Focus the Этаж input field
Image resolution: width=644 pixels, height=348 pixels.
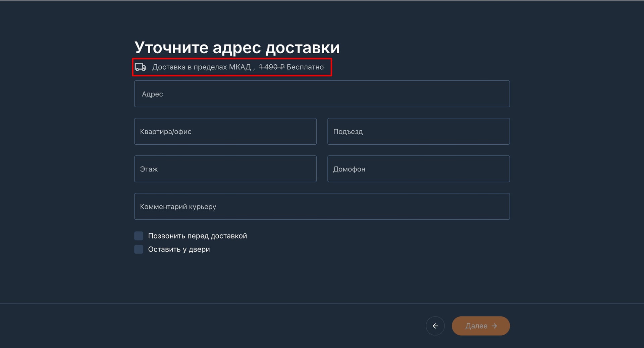pyautogui.click(x=225, y=169)
